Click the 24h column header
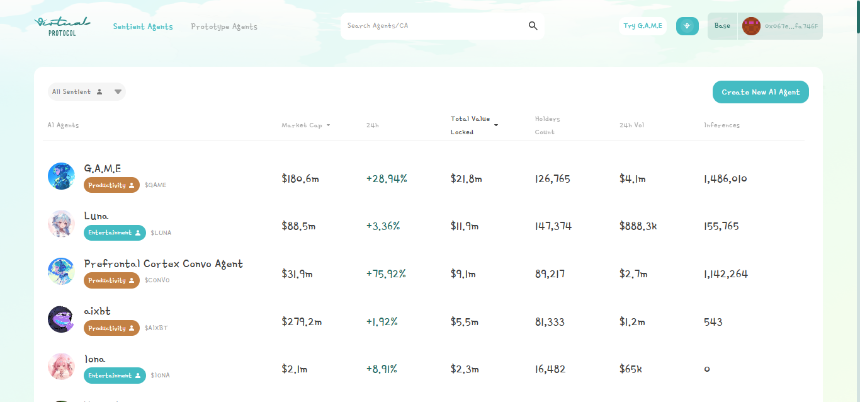Screen dimensions: 860x402 (372, 125)
